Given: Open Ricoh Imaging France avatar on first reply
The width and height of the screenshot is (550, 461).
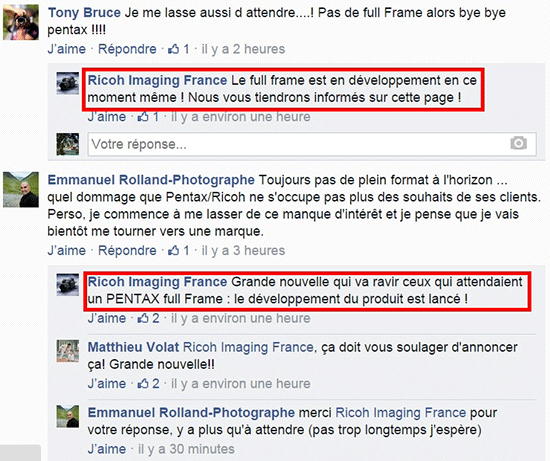Looking at the screenshot, I should tap(68, 83).
